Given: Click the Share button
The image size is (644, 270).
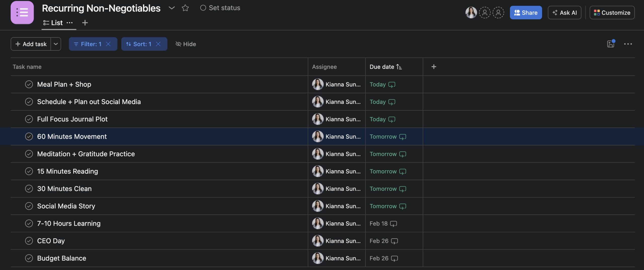Looking at the screenshot, I should [x=526, y=13].
